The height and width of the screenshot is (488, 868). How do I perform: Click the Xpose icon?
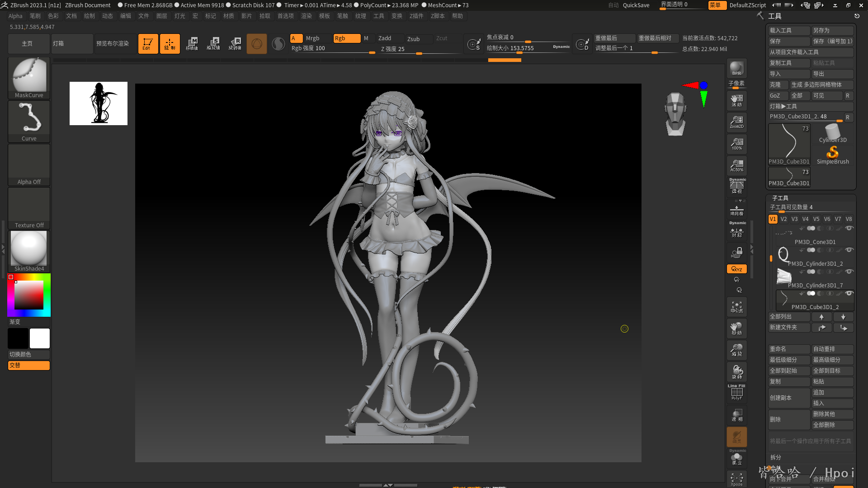[736, 480]
